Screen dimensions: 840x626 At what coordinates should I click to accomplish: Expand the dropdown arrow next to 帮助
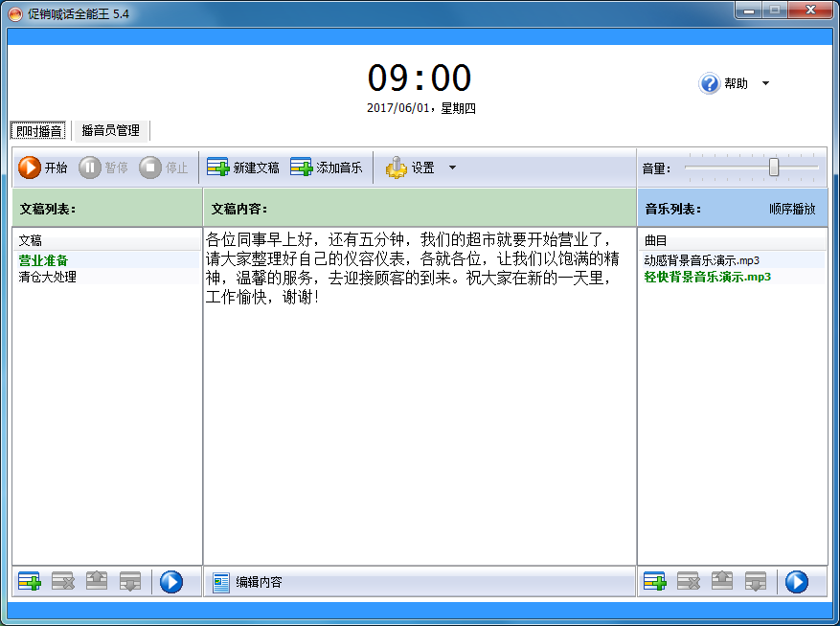point(763,83)
